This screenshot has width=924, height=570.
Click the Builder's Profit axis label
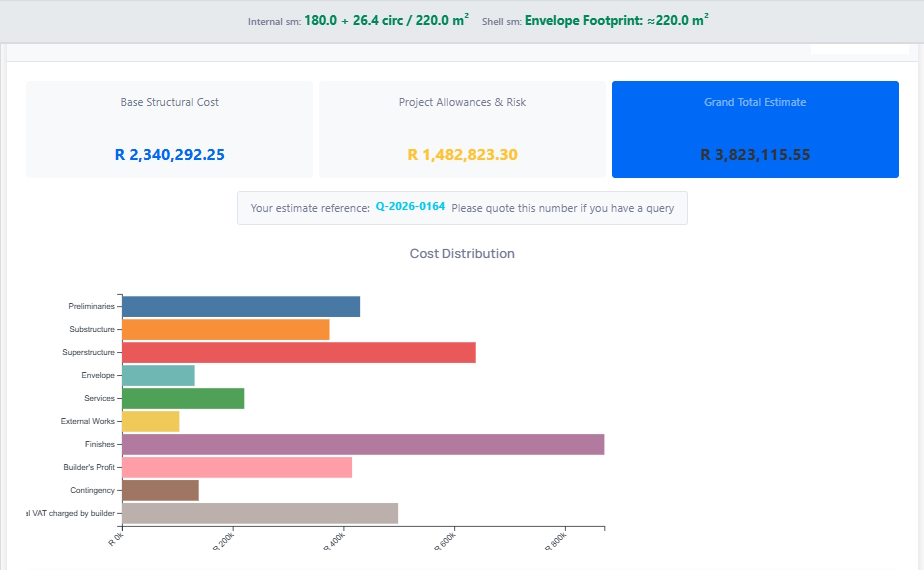click(89, 467)
